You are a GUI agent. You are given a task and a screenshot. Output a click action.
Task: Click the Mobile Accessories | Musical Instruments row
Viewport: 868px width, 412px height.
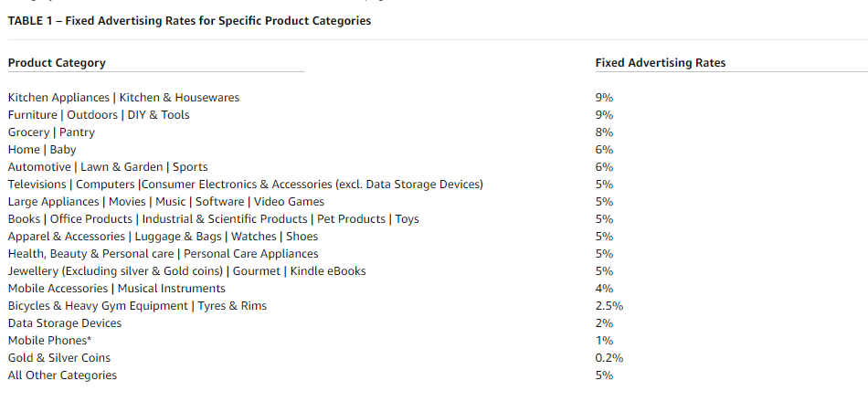click(116, 289)
